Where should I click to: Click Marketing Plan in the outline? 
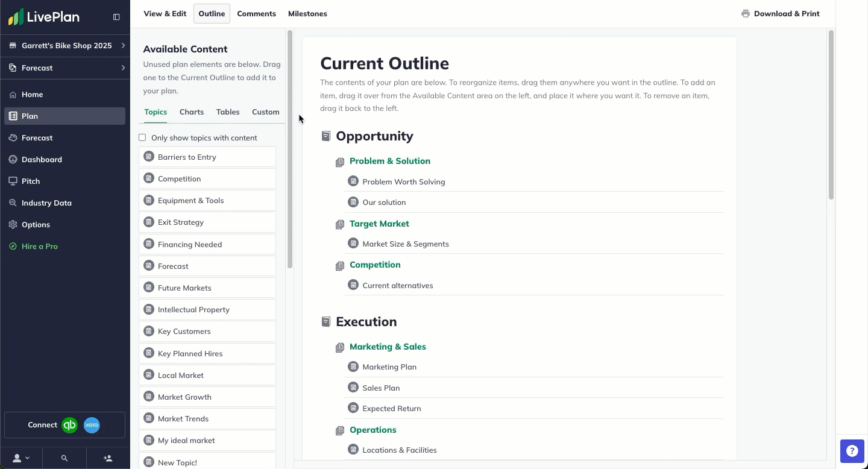pyautogui.click(x=389, y=367)
